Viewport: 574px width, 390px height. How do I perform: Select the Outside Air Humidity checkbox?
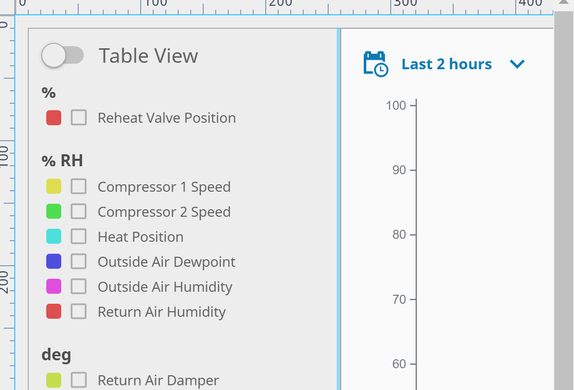79,286
